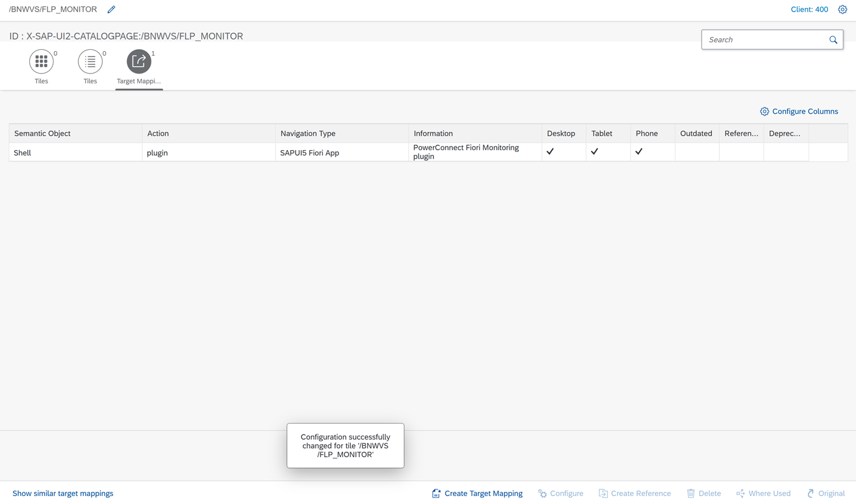Screen dimensions: 856x504
Task: Click the Where Used icon
Action: pos(740,493)
